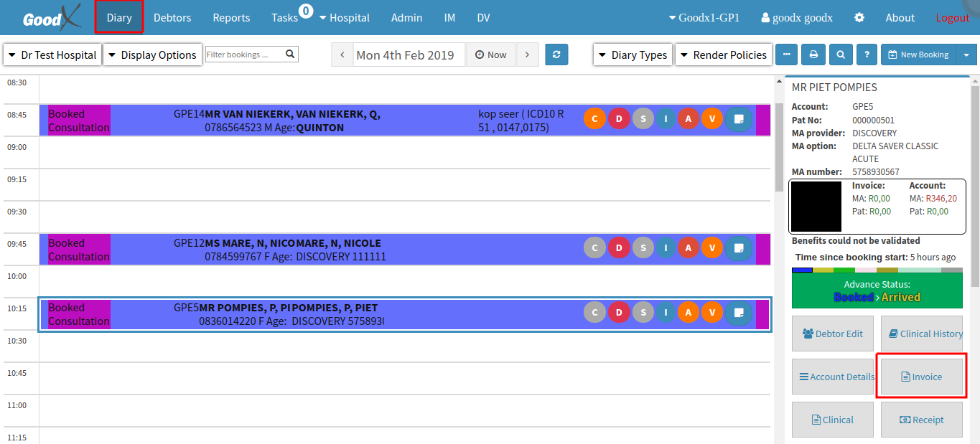
Task: Expand the Display Options dropdown
Action: pos(152,55)
